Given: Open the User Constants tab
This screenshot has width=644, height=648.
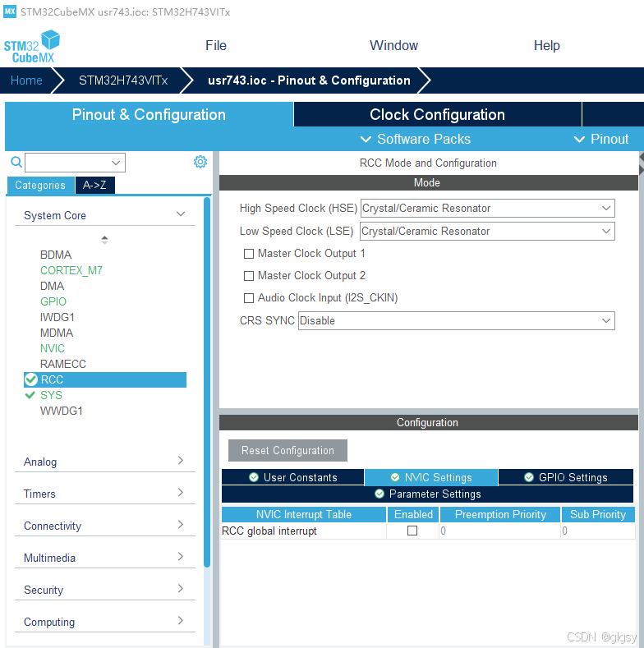Looking at the screenshot, I should click(x=293, y=477).
